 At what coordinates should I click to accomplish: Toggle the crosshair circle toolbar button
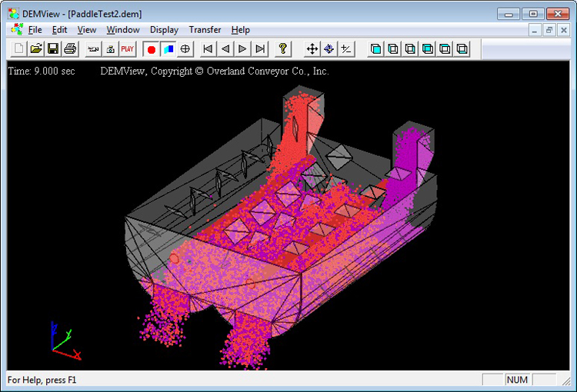(185, 49)
